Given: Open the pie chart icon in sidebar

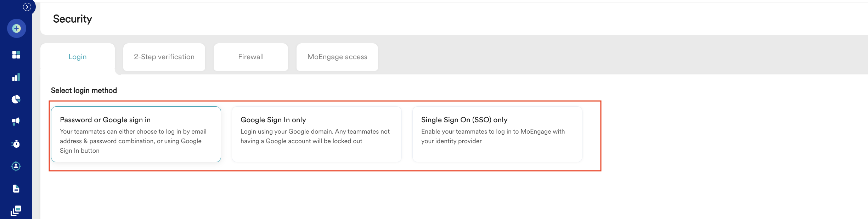Looking at the screenshot, I should (16, 99).
